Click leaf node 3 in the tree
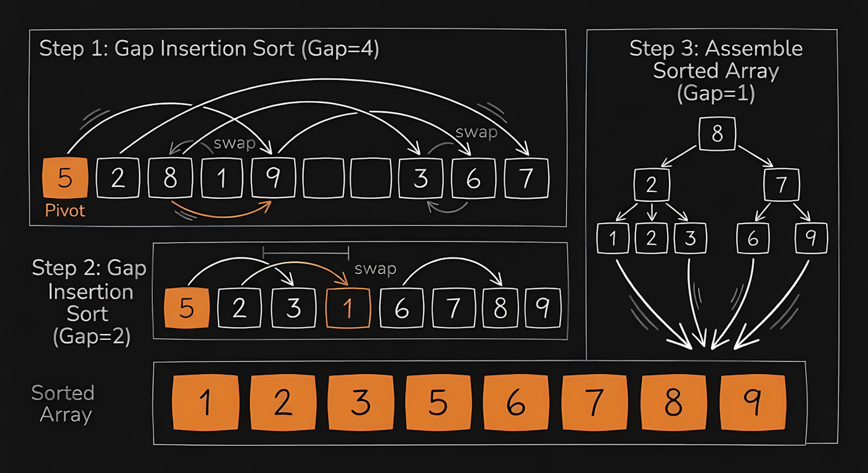 pos(690,238)
